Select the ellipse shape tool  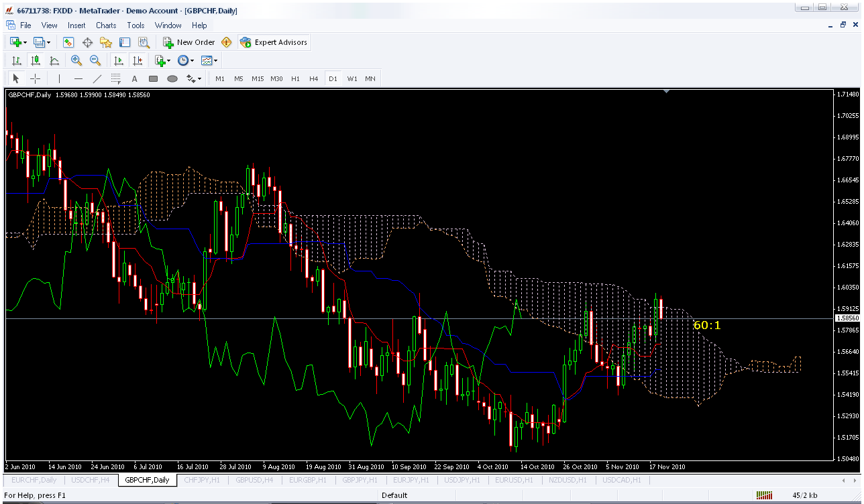click(172, 78)
